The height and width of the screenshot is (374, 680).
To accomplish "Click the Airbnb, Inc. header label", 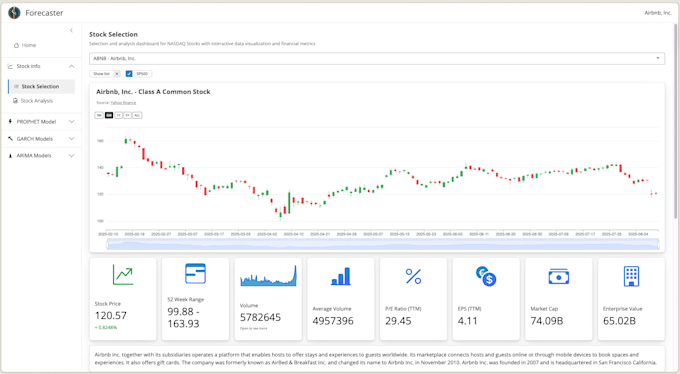I will pos(658,13).
